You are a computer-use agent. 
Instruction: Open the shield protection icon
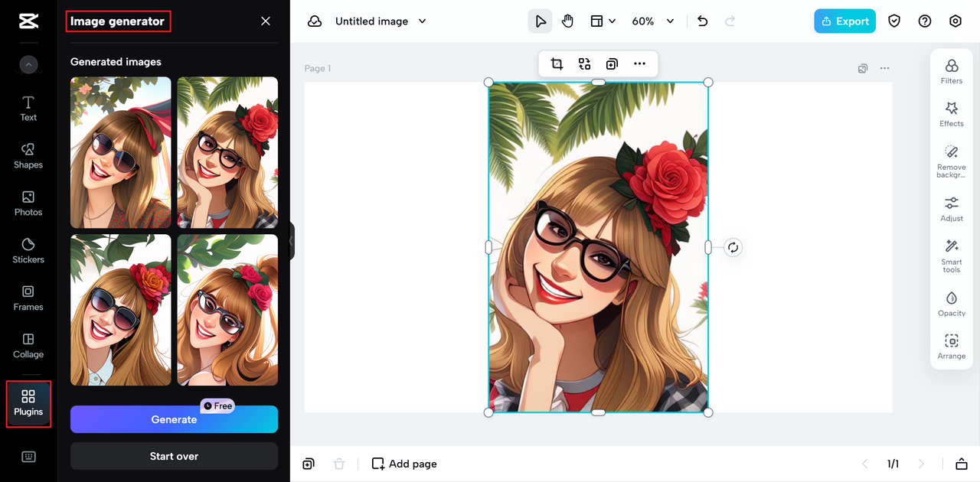click(894, 21)
